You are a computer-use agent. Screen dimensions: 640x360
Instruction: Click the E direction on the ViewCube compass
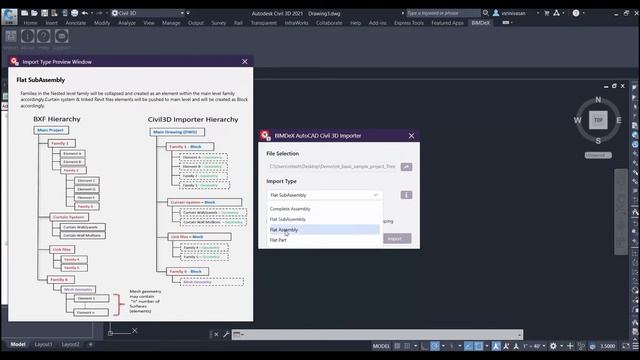click(x=619, y=120)
